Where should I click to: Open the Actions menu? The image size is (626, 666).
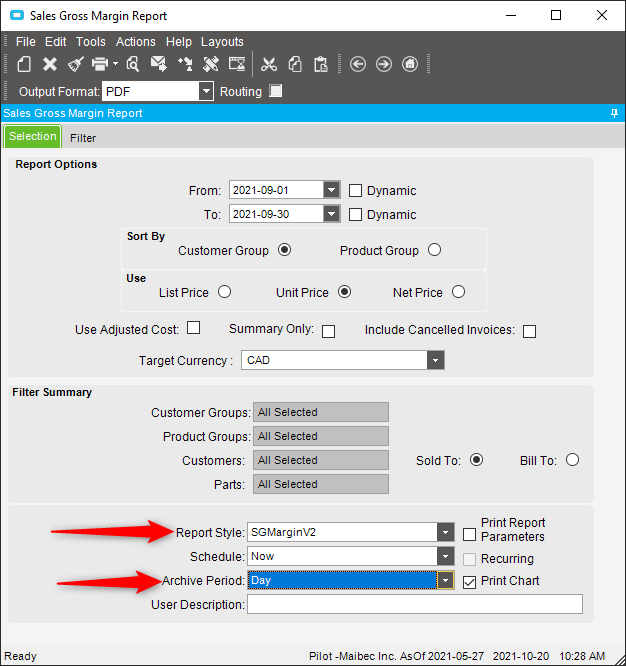(x=135, y=42)
